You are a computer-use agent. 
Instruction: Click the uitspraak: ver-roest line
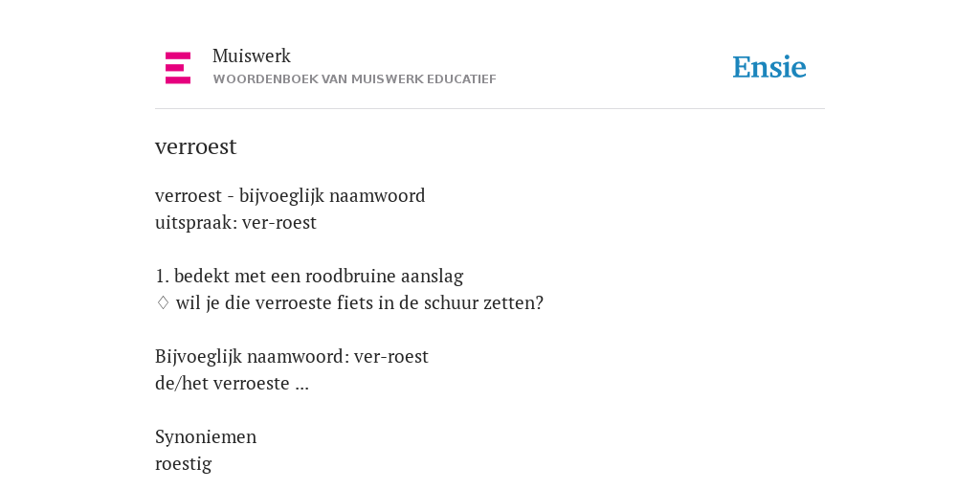pyautogui.click(x=235, y=223)
